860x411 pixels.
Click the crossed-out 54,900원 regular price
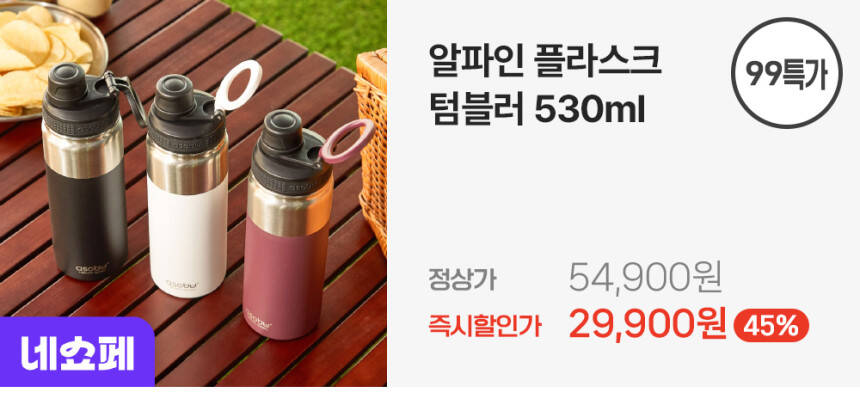644,277
